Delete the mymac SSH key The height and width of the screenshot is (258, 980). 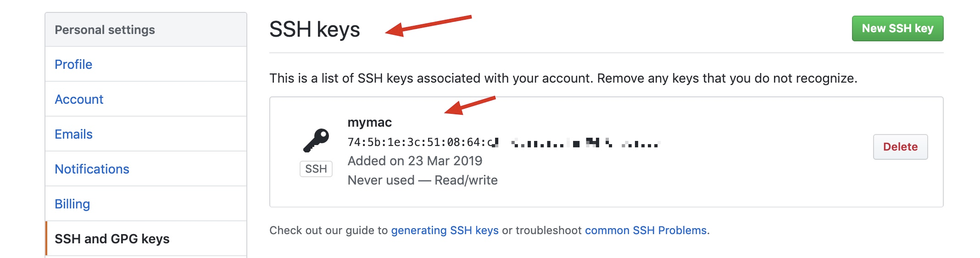[900, 147]
